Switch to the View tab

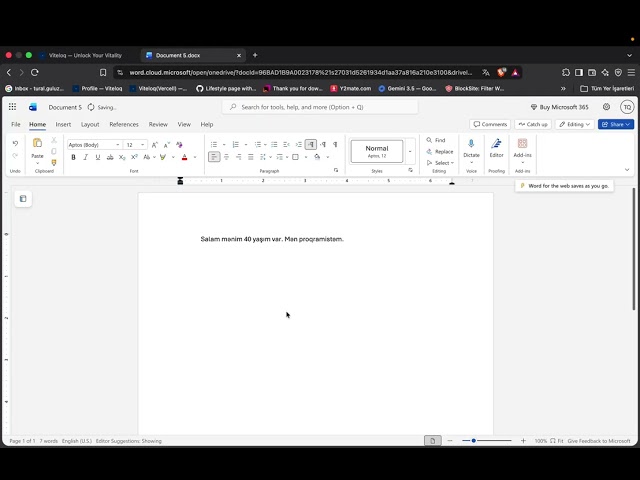(x=184, y=124)
